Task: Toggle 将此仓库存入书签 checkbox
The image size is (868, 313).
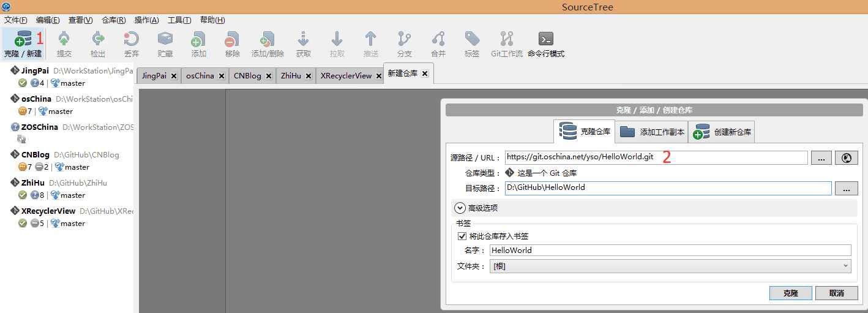Action: click(462, 236)
